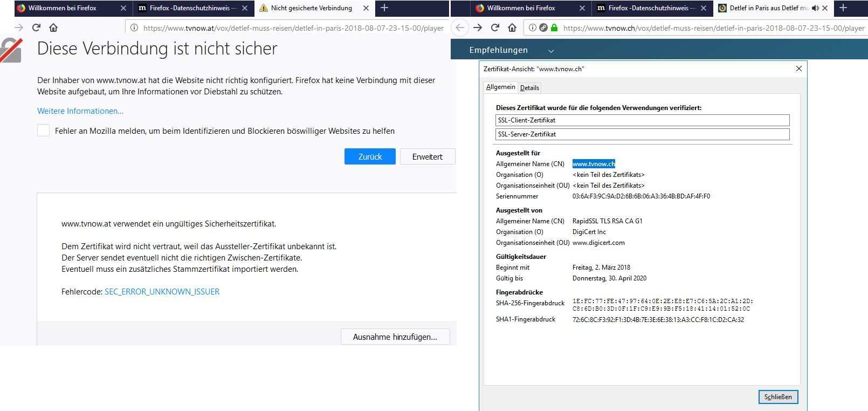Open a new tab in the left Firefox window
Viewport: 868px width, 411px height.
pos(384,8)
